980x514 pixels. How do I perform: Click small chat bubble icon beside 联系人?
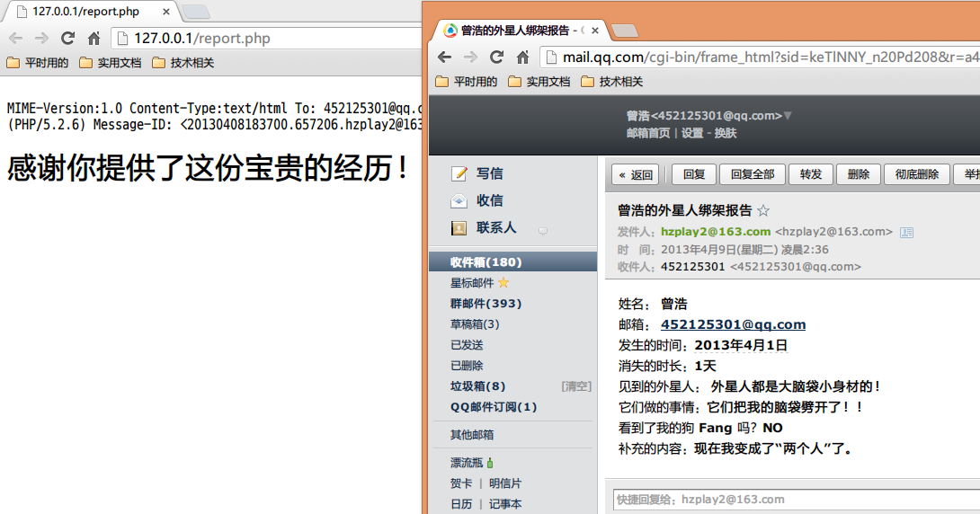tap(543, 231)
